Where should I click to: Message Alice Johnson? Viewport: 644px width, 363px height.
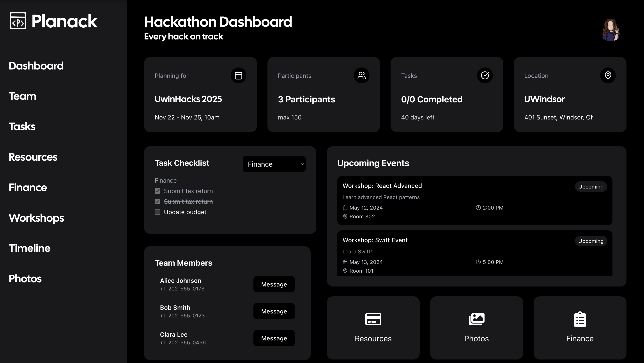[274, 284]
